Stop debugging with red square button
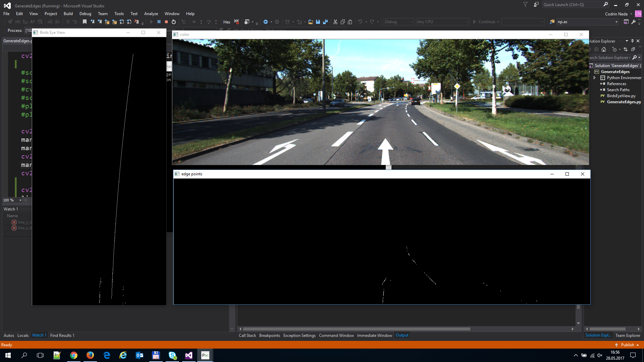The height and width of the screenshot is (362, 644). click(x=166, y=22)
